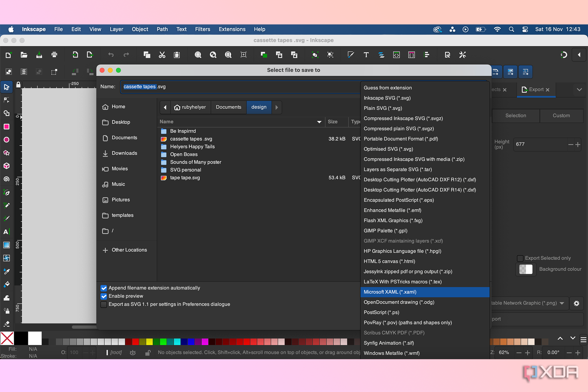
Task: Click the Print document icon
Action: (54, 55)
